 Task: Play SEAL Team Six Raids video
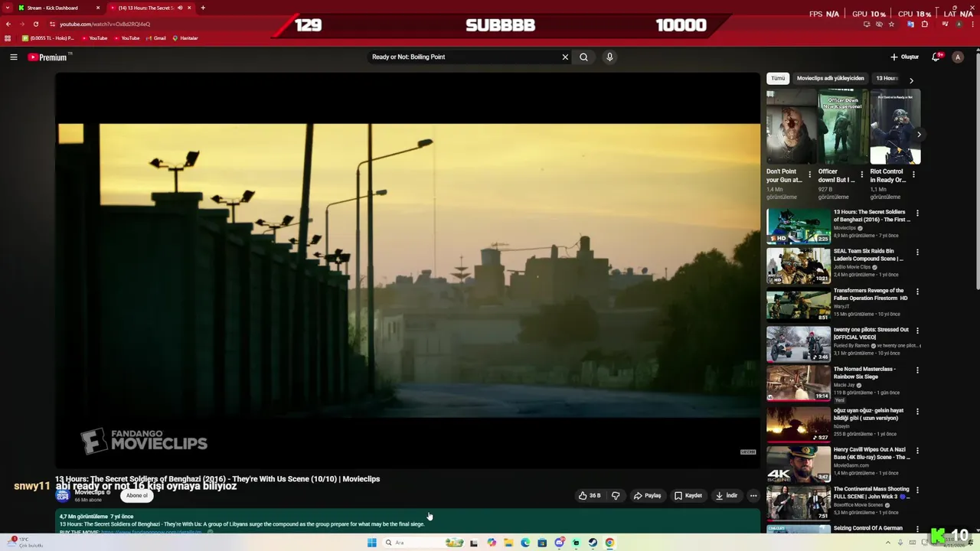(x=799, y=266)
